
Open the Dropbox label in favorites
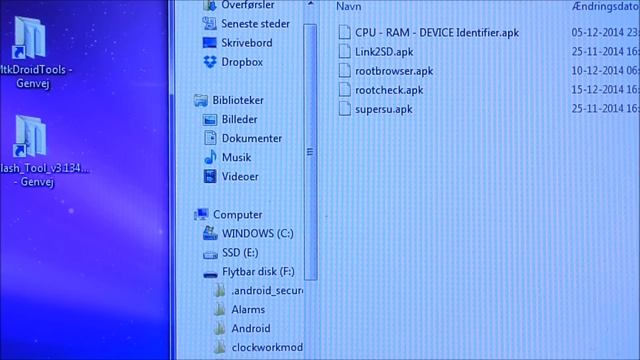point(242,62)
